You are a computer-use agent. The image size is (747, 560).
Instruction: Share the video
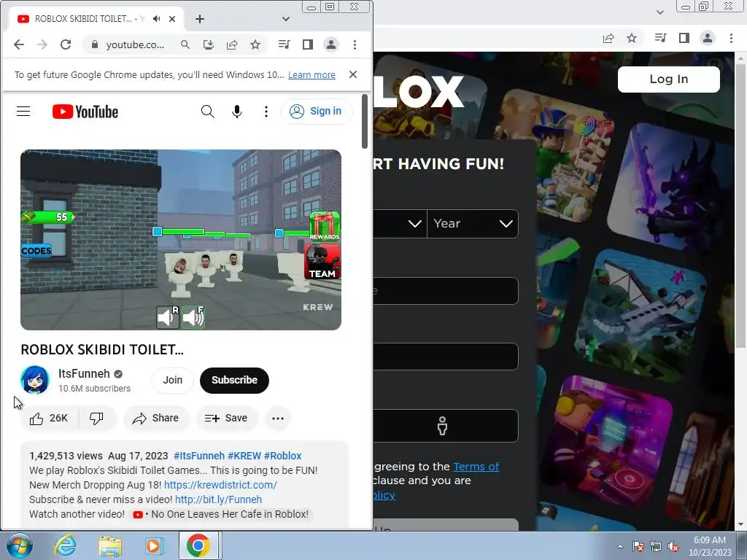click(156, 418)
